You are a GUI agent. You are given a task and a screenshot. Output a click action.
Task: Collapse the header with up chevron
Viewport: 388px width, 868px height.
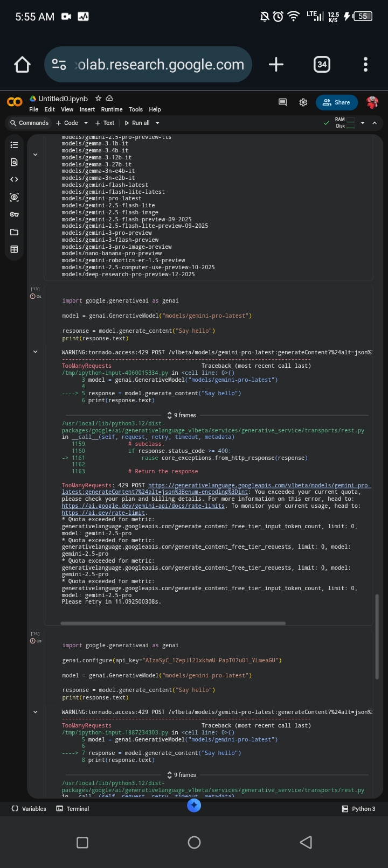click(375, 123)
